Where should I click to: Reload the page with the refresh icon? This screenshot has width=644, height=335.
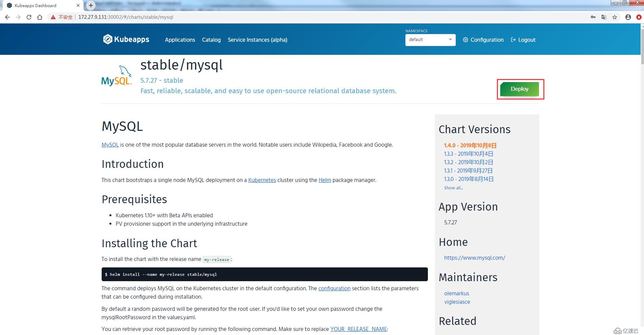pos(29,17)
